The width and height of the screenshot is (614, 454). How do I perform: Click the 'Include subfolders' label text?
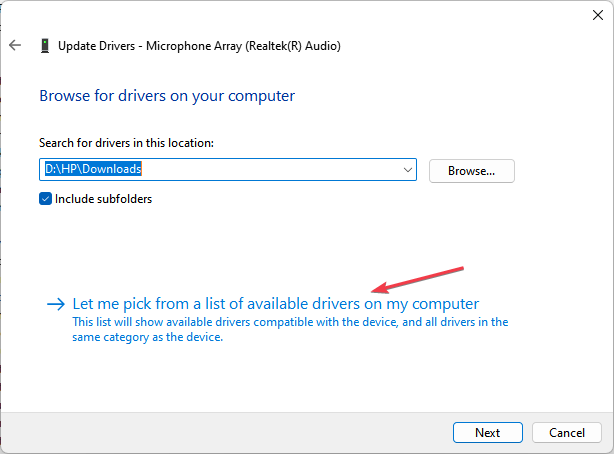coord(103,199)
